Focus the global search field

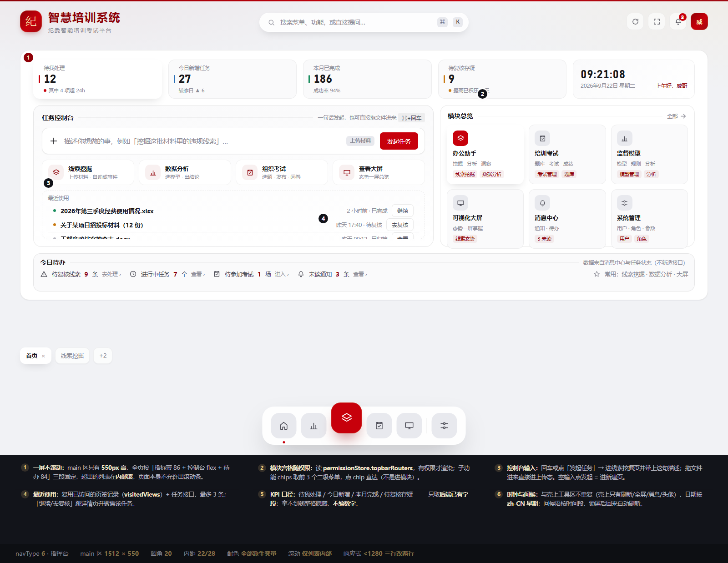click(364, 22)
